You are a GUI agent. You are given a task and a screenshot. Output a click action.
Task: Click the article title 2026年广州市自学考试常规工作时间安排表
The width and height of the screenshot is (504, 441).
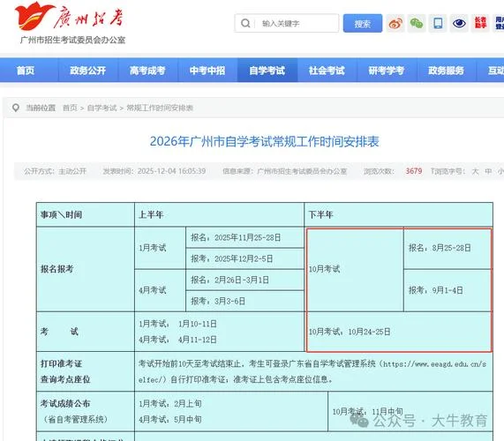tap(265, 142)
